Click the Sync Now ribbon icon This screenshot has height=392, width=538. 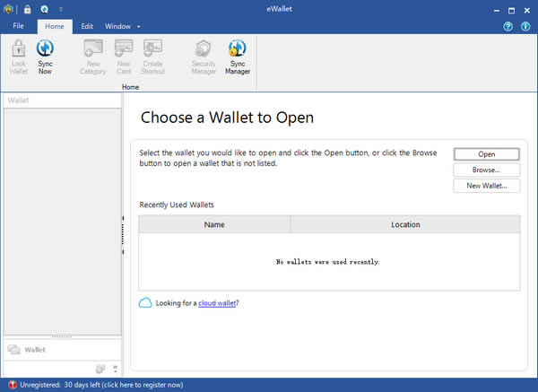[45, 57]
